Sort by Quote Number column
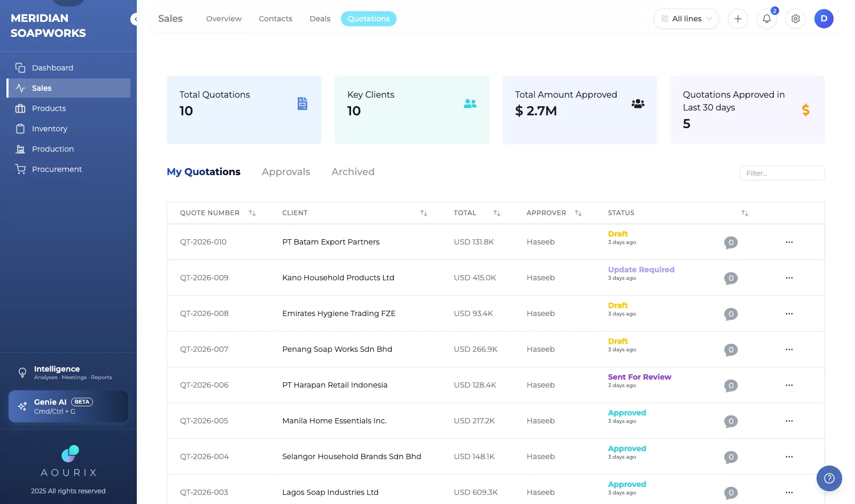Viewport: 855px width, 504px height. tap(252, 213)
